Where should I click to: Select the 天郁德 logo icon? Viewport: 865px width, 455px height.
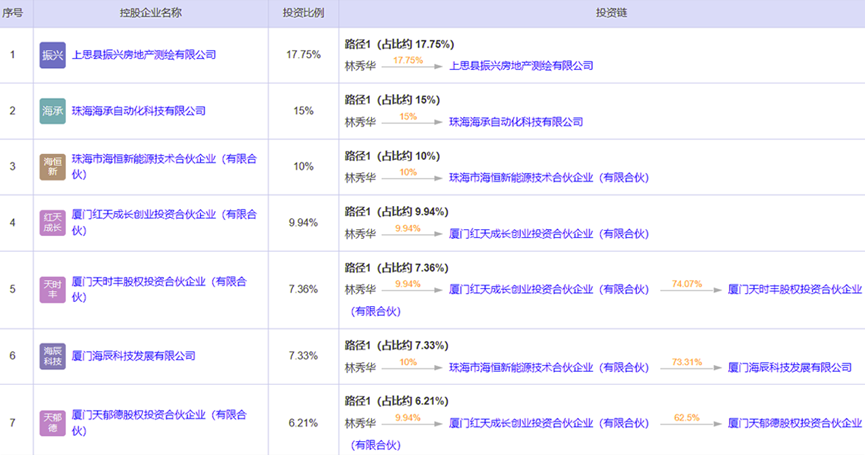52,422
